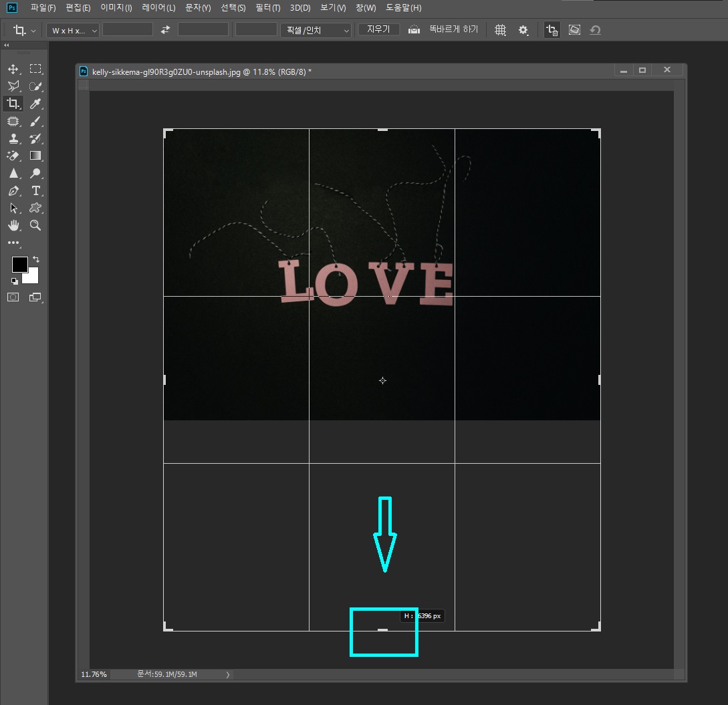Screen dimensions: 728x705
Task: Open the 3D(D) menu
Action: (300, 8)
